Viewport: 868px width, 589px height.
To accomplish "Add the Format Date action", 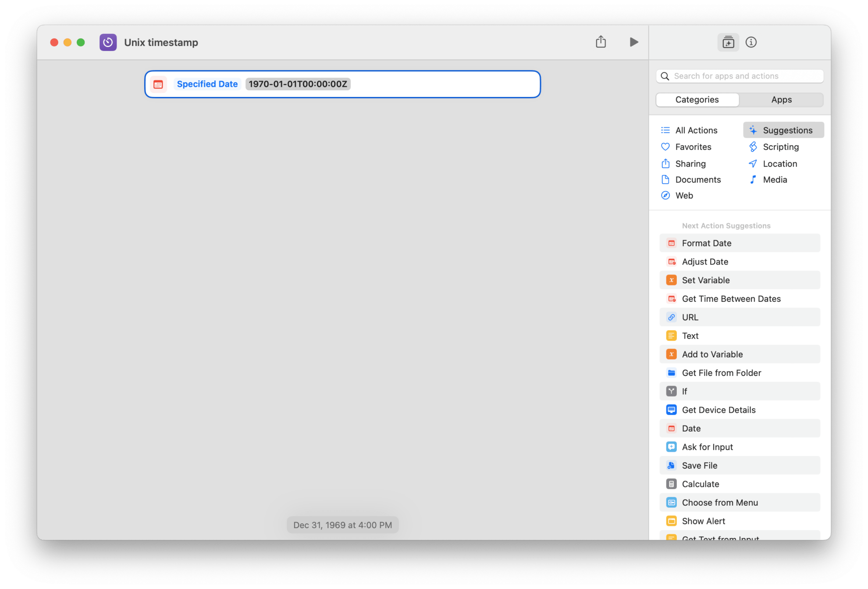I will (706, 243).
